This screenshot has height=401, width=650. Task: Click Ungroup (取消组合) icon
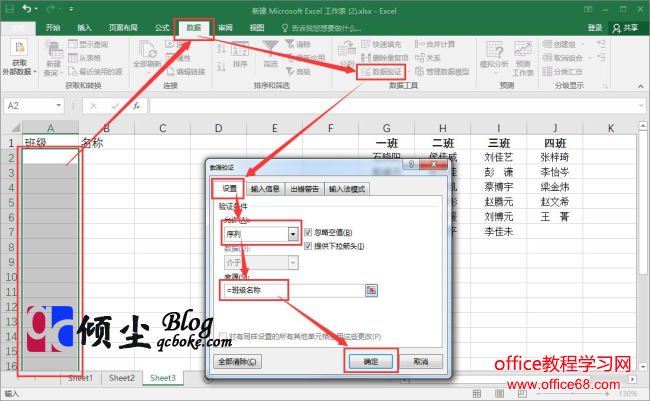pyautogui.click(x=547, y=58)
